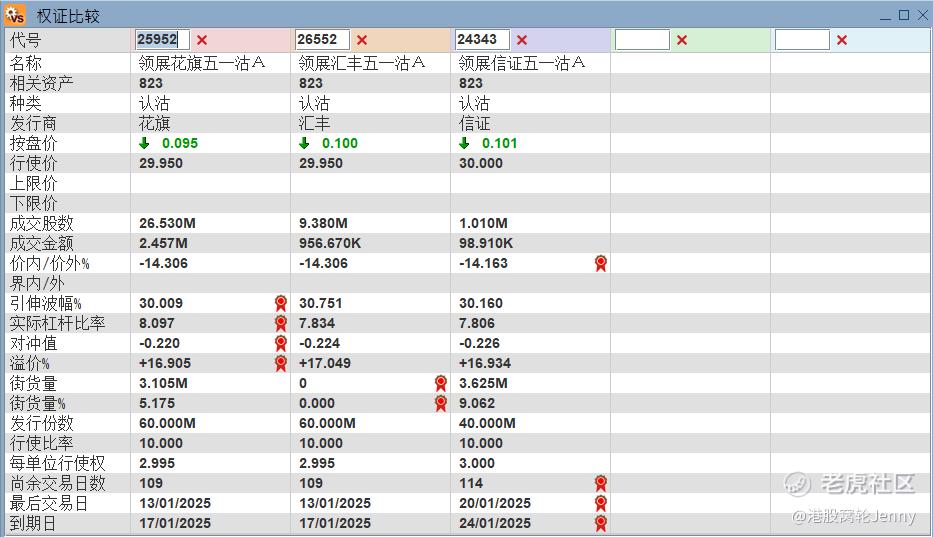Click the empty code field in blue column
Viewport: 933px width, 537px height.
click(x=802, y=40)
